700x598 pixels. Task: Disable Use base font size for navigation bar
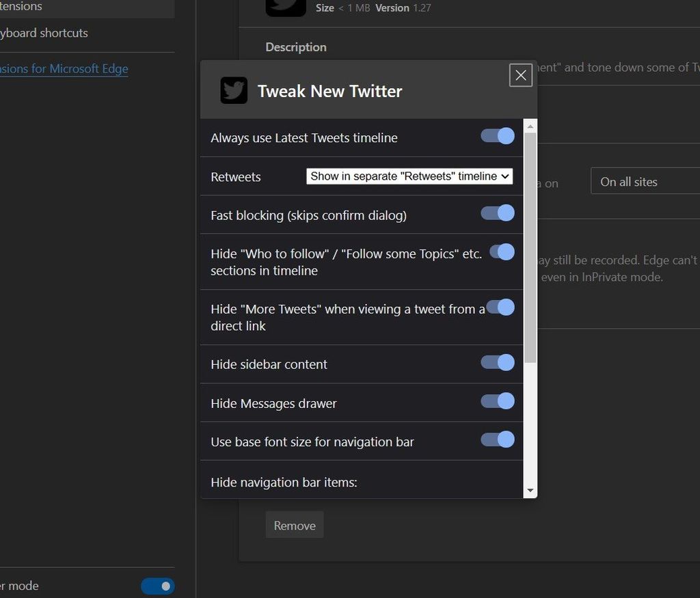496,440
